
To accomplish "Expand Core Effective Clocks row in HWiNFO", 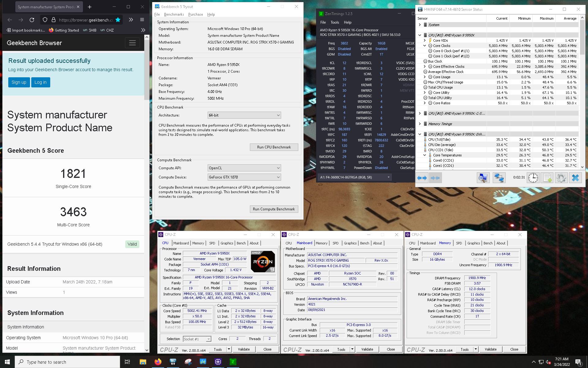I will [425, 67].
